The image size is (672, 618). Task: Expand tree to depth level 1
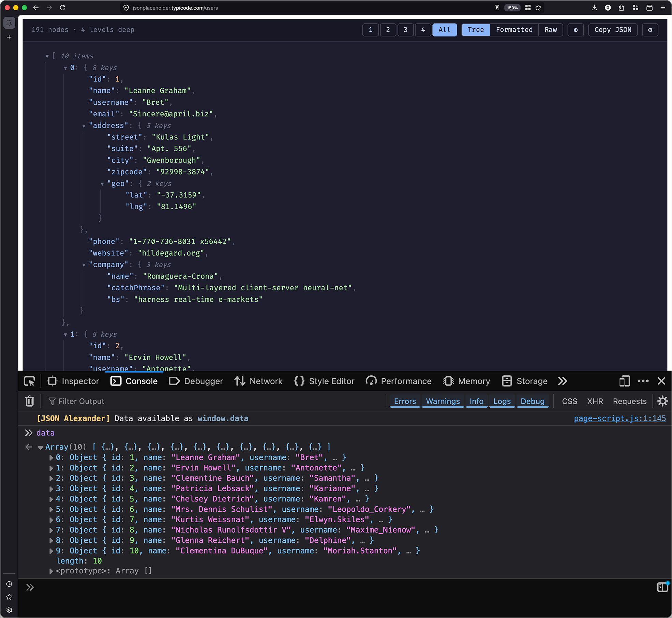371,30
